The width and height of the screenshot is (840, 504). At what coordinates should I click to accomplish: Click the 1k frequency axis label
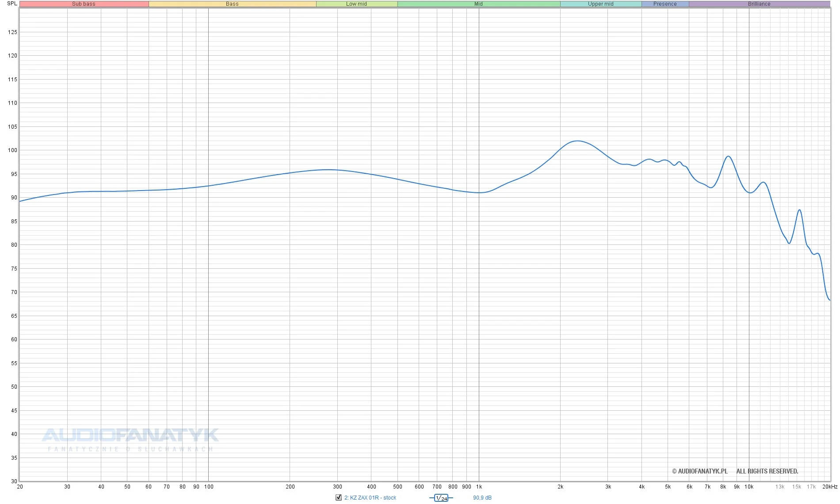[x=479, y=487]
